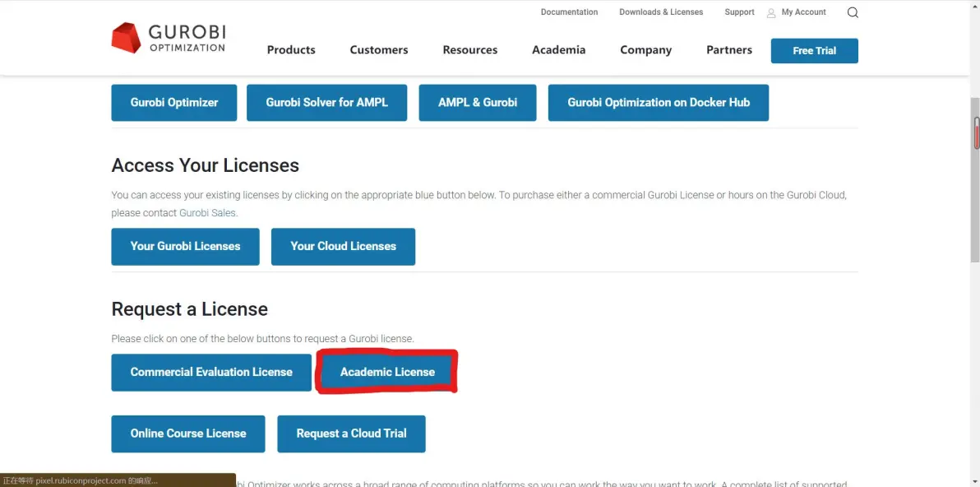Click the My Account user icon

tap(771, 12)
